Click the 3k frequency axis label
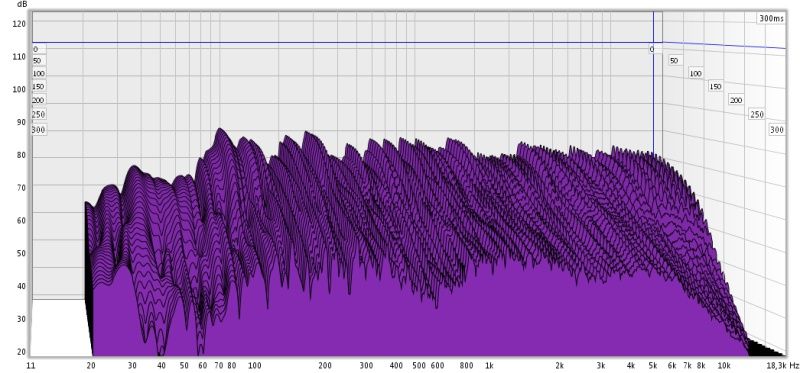The height and width of the screenshot is (373, 800). [x=601, y=365]
